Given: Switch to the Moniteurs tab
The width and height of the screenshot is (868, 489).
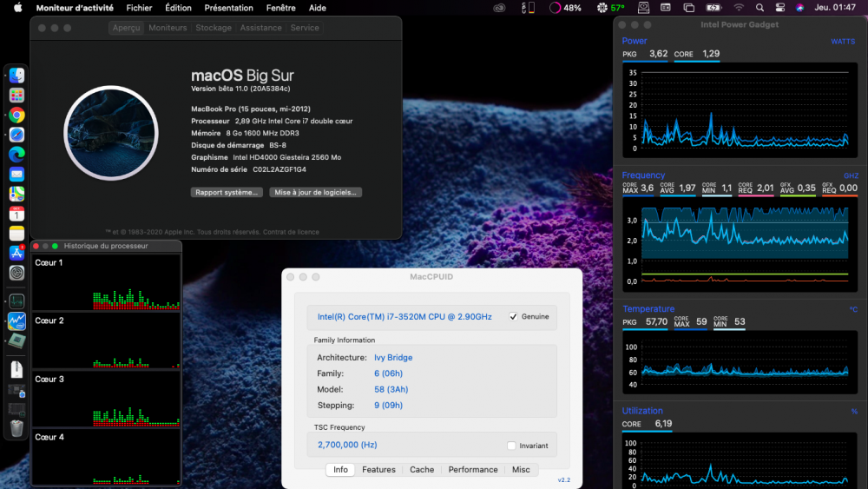Looking at the screenshot, I should 168,28.
